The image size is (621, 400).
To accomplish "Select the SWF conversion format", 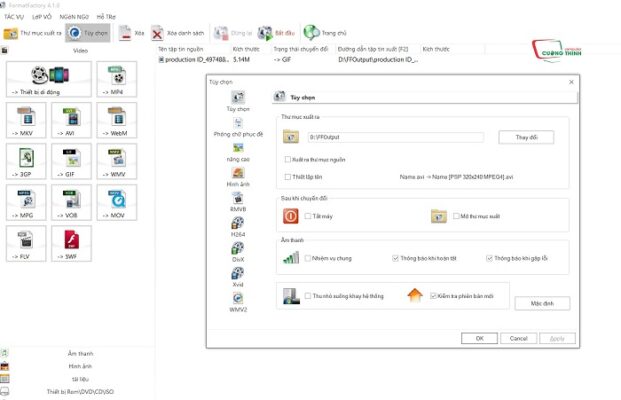I will 71,244.
